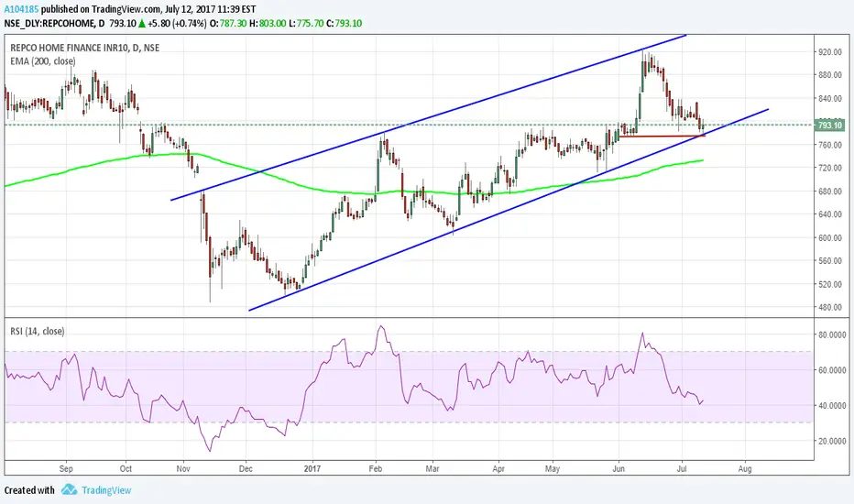Click the green up-arrow change indicator

tap(142, 24)
